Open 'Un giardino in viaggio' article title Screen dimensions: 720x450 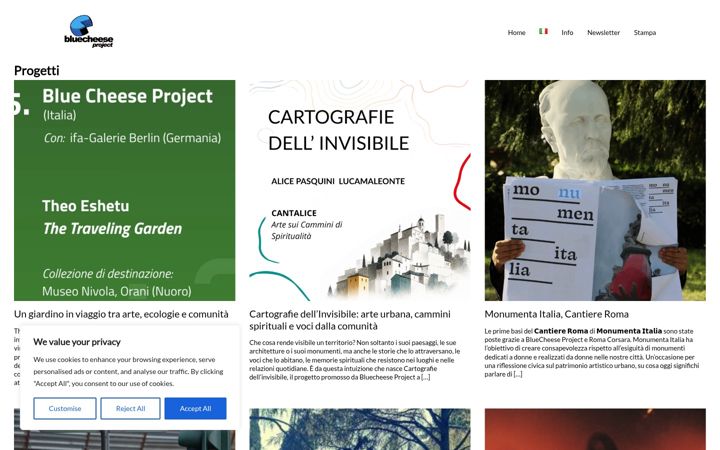[121, 314]
